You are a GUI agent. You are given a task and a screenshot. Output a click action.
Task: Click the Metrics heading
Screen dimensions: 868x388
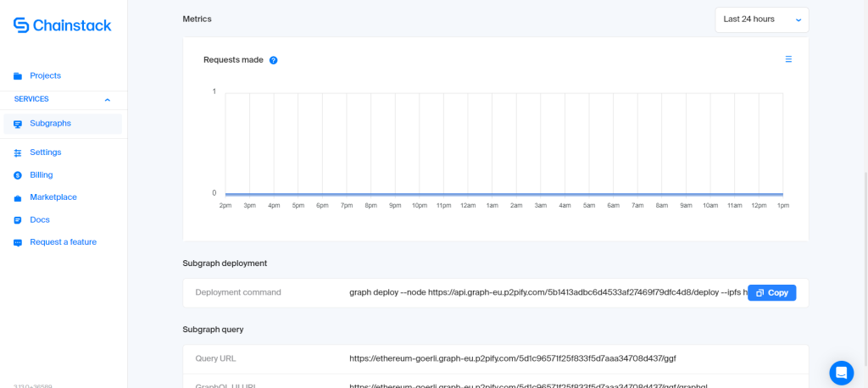197,19
